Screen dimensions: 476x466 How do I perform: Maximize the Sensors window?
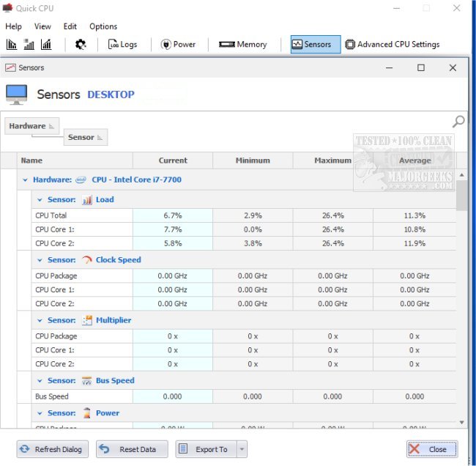point(421,67)
